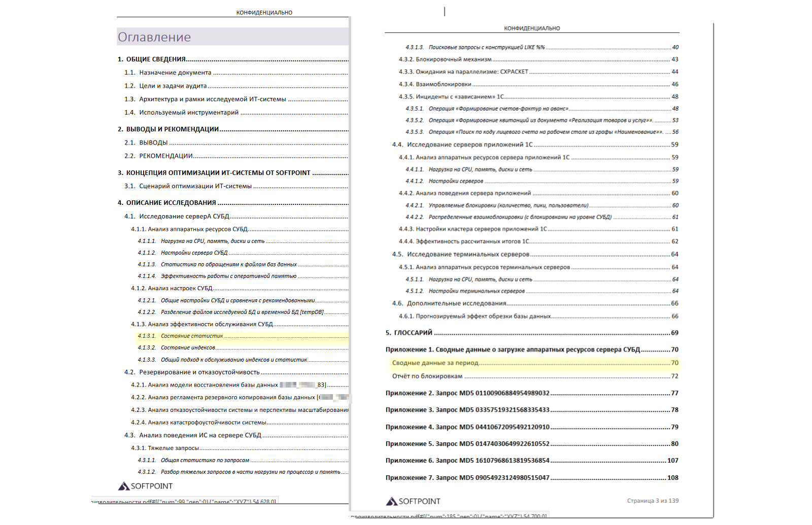
Task: Jump to '4.1.1.3. Статистика по обращениям к файлам'
Action: [x=243, y=264]
